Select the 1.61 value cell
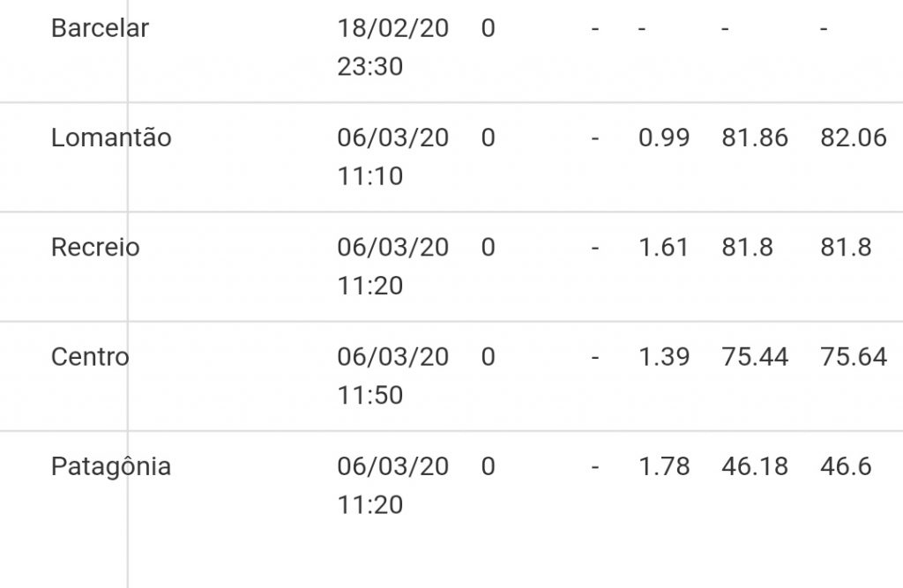The width and height of the screenshot is (903, 588). [664, 247]
